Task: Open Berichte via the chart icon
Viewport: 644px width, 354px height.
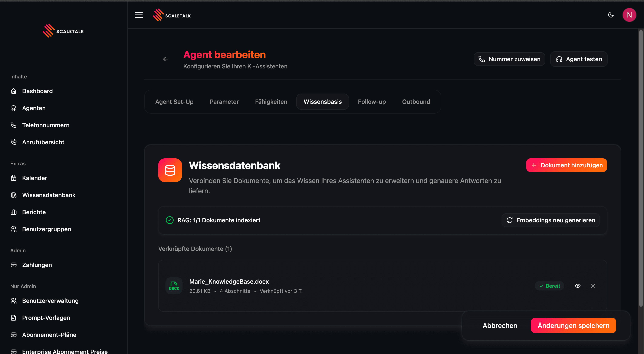Action: click(x=14, y=212)
